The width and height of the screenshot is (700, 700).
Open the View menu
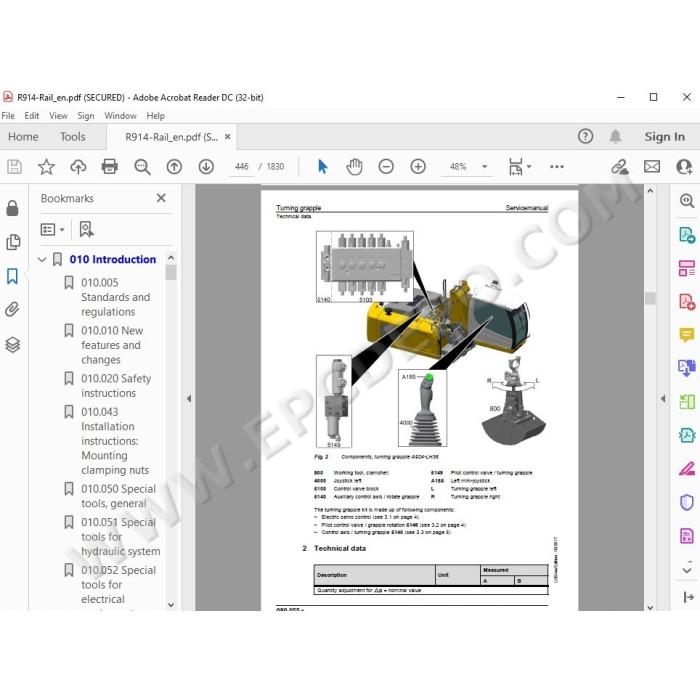tap(58, 116)
